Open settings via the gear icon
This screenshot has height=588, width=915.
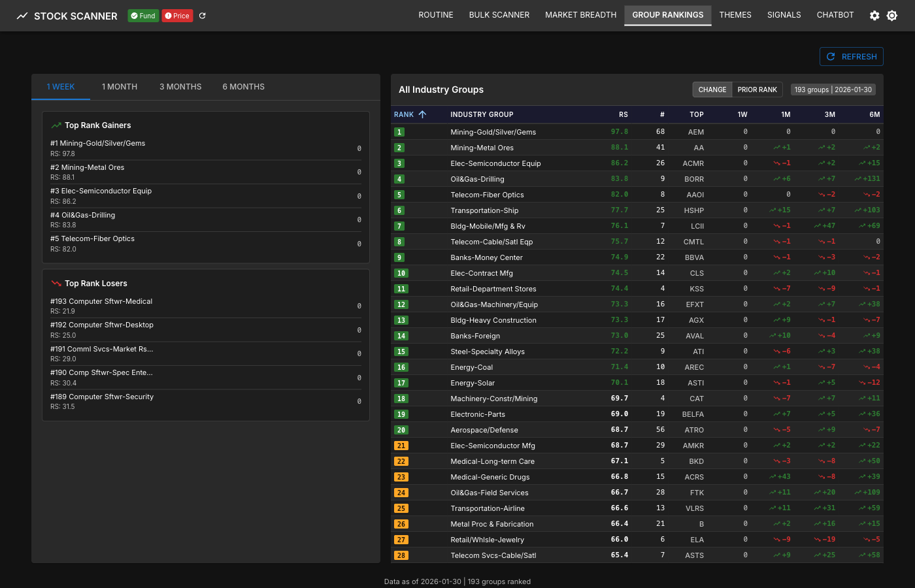pos(874,16)
